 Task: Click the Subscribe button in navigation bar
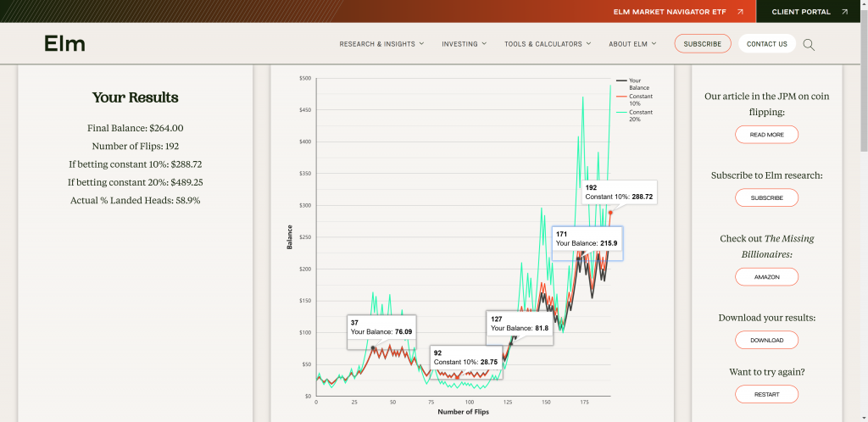click(702, 44)
